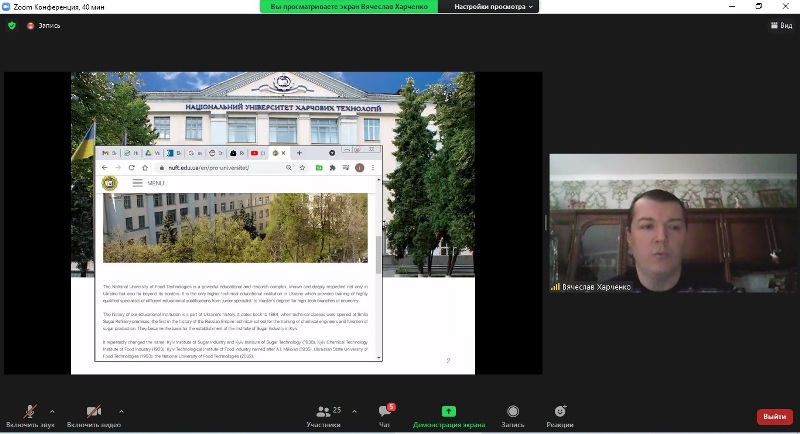The height and width of the screenshot is (434, 800).
Task: Select Вячеслав Харченко video thumbnail
Action: (672, 223)
